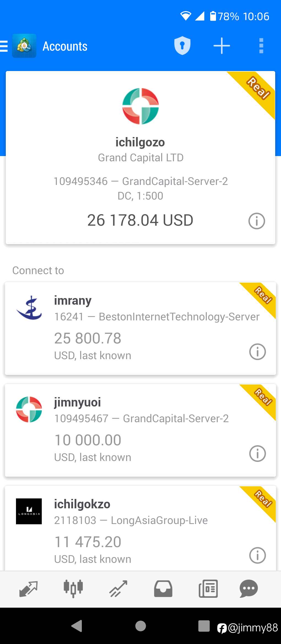Open the Trade tab with trend arrow

click(118, 589)
